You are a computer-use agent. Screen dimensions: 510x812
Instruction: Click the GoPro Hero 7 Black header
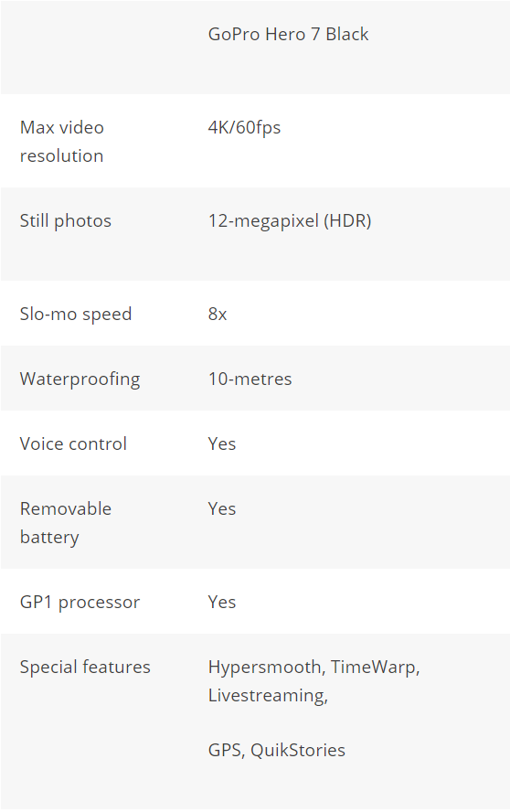tap(288, 34)
